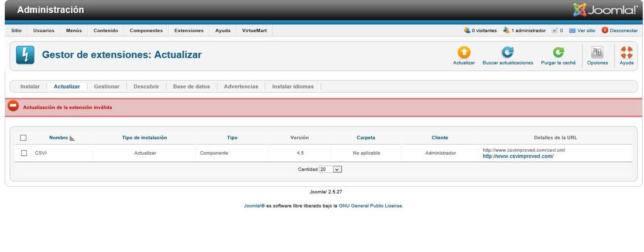This screenshot has height=252, width=644.
Task: Open the http://www.csvimproved.com/ link
Action: coord(518,156)
